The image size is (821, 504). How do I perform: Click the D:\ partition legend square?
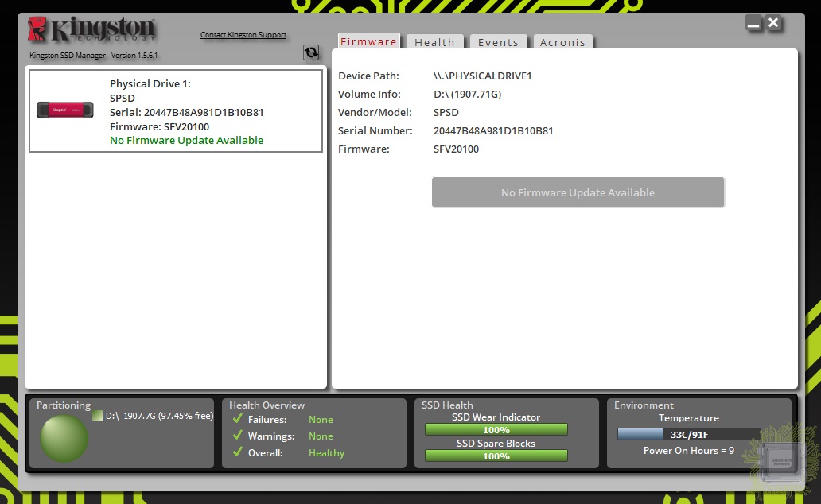pyautogui.click(x=97, y=416)
